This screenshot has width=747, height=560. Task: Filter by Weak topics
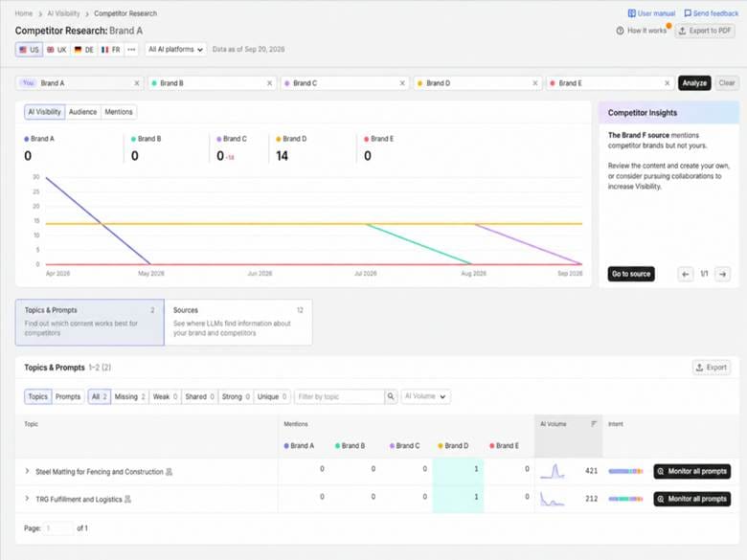tap(165, 396)
